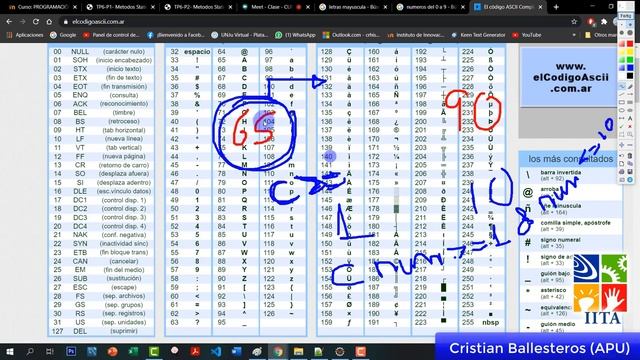Screen dimensions: 640x360
Task: Click ASCII row 65 letter A
Action: [x=236, y=60]
